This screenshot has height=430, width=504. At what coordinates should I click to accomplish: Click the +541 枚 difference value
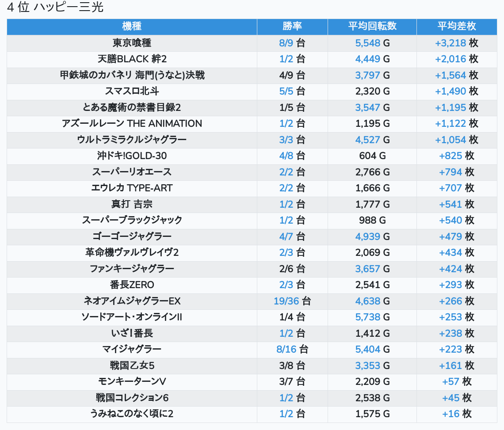[457, 205]
